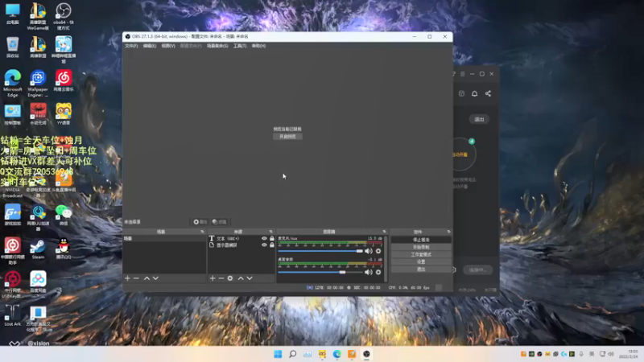This screenshot has height=362, width=644.
Task: Open the obs64 desktop shortcut
Action: pyautogui.click(x=64, y=16)
